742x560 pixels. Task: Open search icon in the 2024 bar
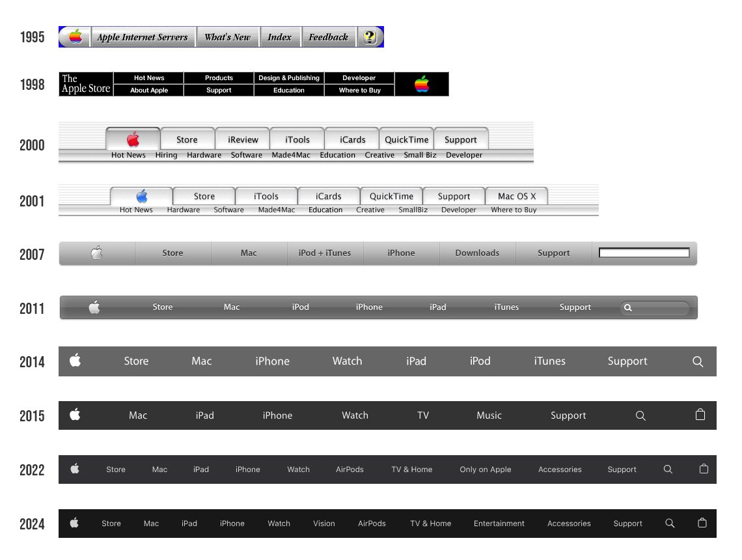[x=670, y=523]
